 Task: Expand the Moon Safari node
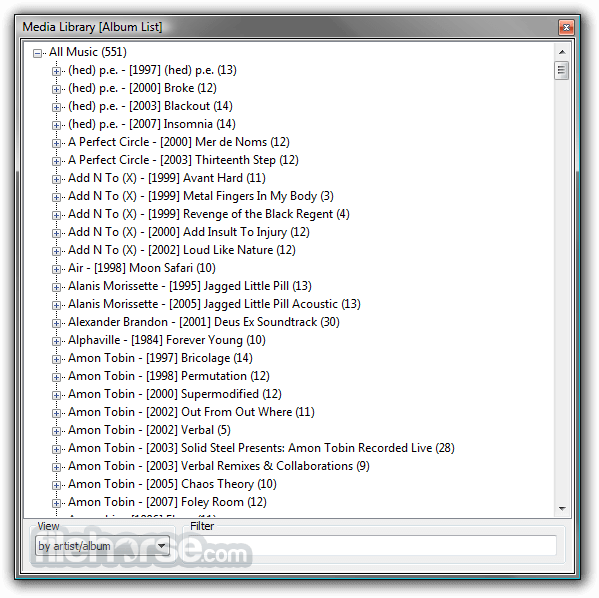point(56,269)
